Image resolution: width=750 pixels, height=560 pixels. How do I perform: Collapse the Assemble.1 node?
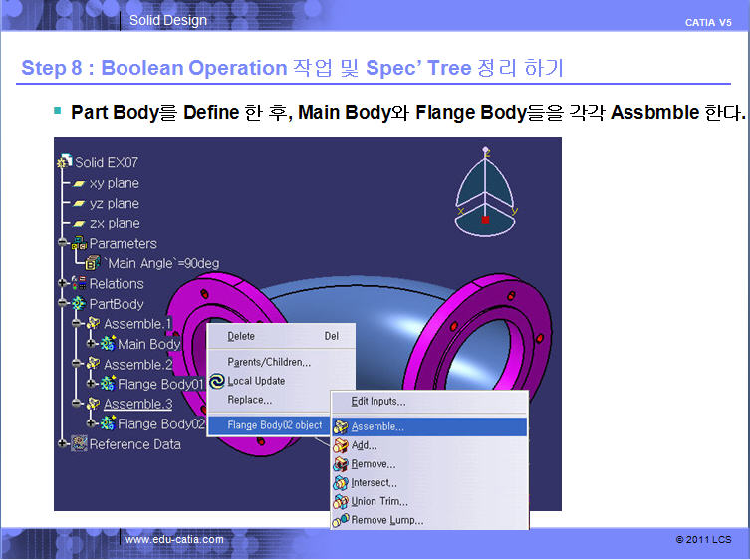tap(77, 323)
